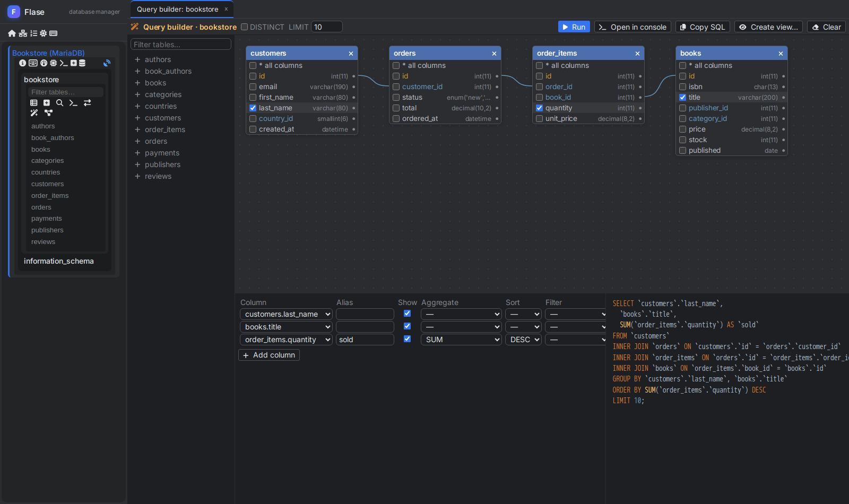
Task: Open query builder magic wand icon
Action: coord(34,113)
